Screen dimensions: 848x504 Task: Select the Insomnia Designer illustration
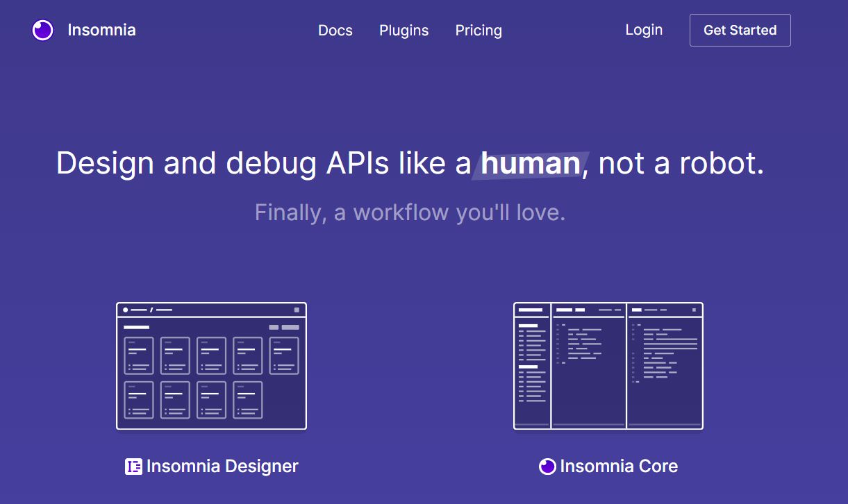coord(211,366)
